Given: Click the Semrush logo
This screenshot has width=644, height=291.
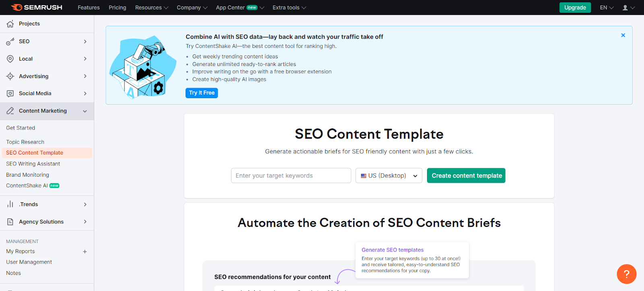Looking at the screenshot, I should 37,7.
